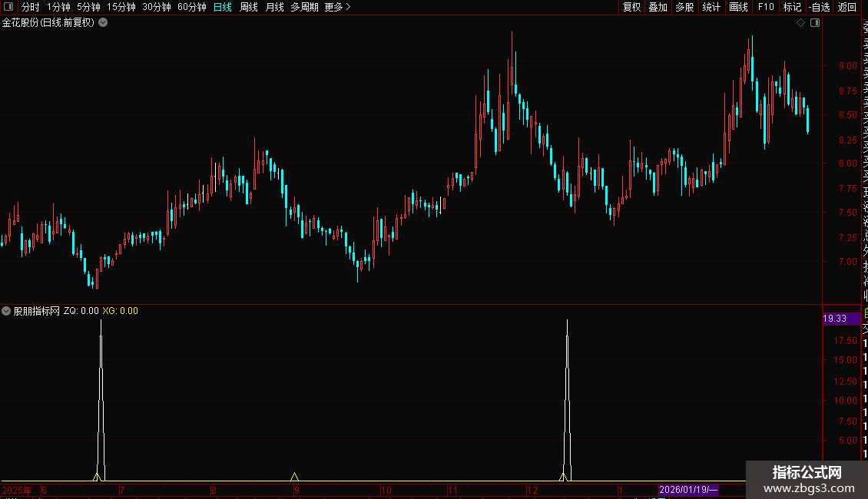Switch to 月线 monthly chart
This screenshot has width=868, height=499.
click(274, 7)
